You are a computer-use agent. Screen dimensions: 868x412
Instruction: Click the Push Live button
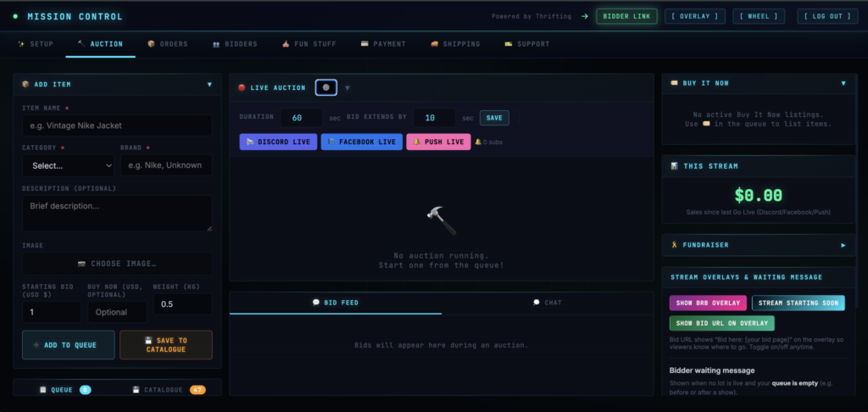[438, 142]
